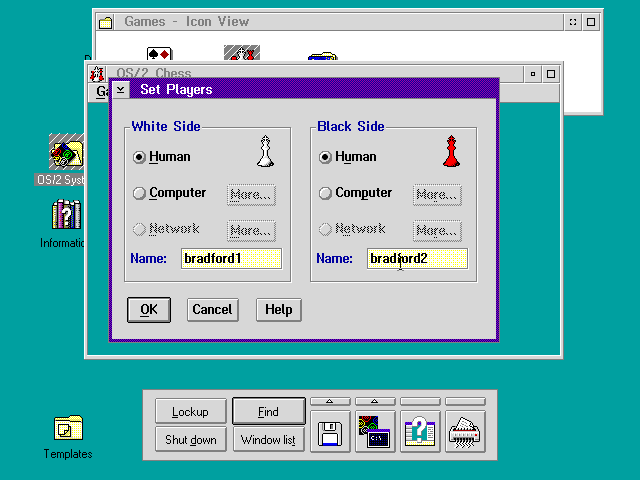This screenshot has height=480, width=640.
Task: Expand the drawer above the diskette icon
Action: (330, 402)
